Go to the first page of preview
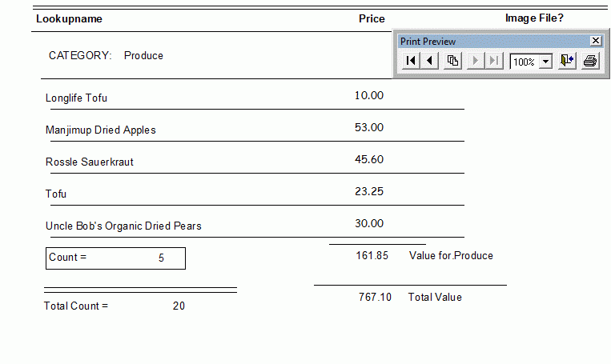Image resolution: width=611 pixels, height=364 pixels. click(x=410, y=61)
